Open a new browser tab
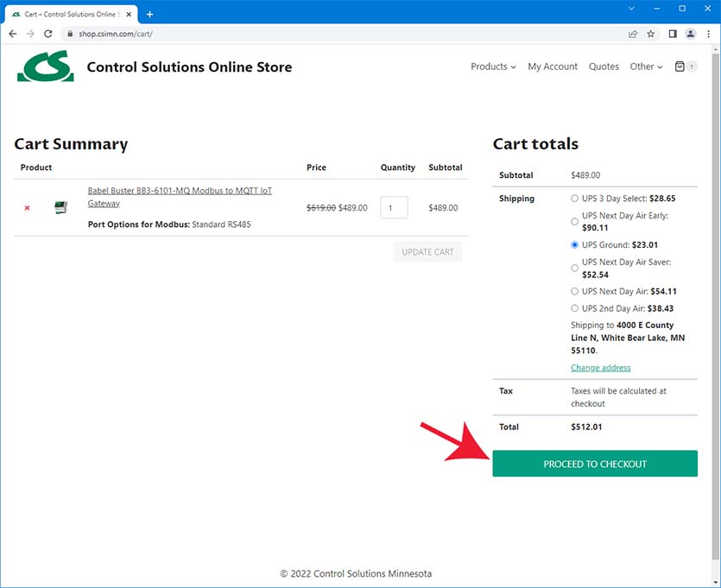 click(149, 15)
